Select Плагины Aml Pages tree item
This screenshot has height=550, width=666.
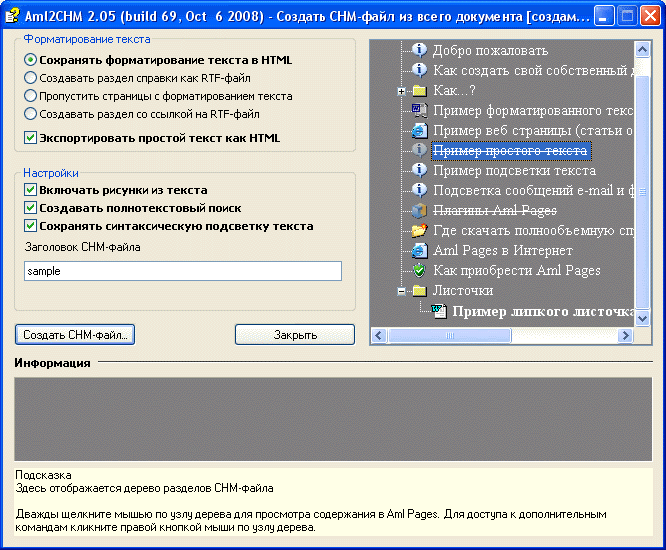(x=495, y=210)
